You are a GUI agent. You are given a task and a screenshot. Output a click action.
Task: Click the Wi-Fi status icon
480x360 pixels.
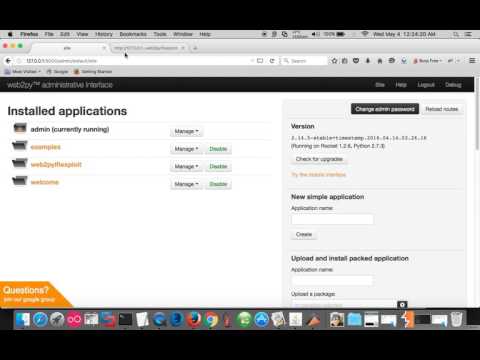click(365, 34)
